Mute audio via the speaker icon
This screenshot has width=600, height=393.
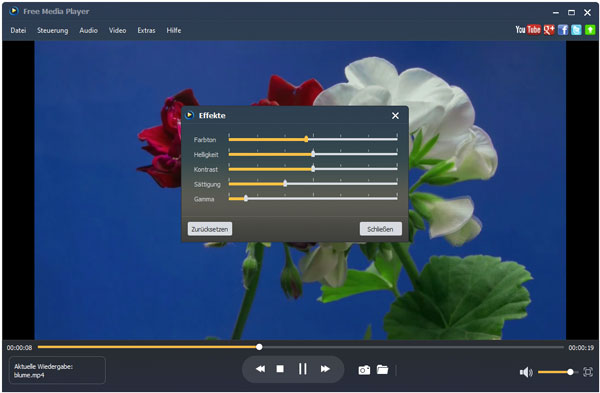[x=526, y=372]
